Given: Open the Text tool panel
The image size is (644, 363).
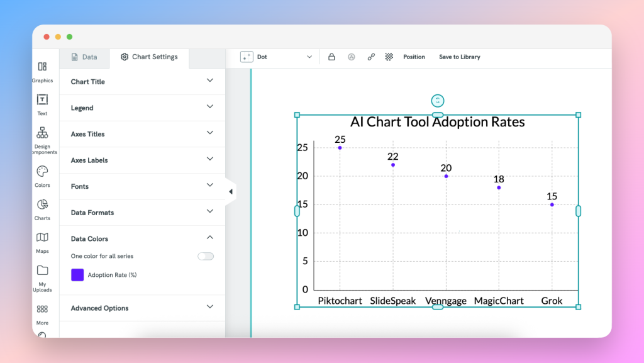Looking at the screenshot, I should pos(42,104).
